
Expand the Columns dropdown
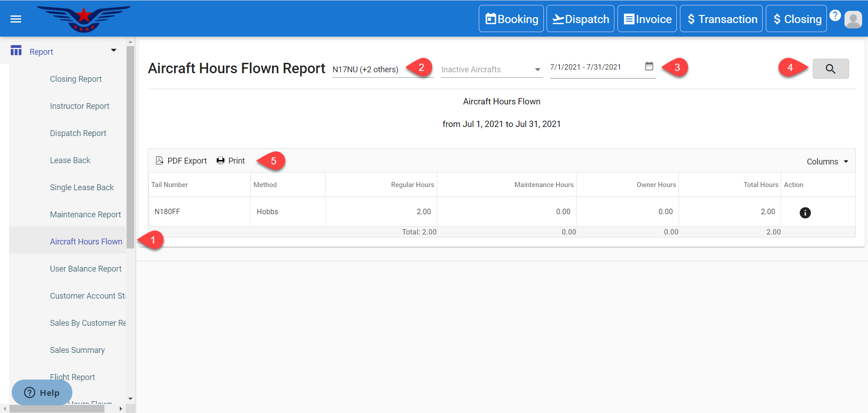827,162
